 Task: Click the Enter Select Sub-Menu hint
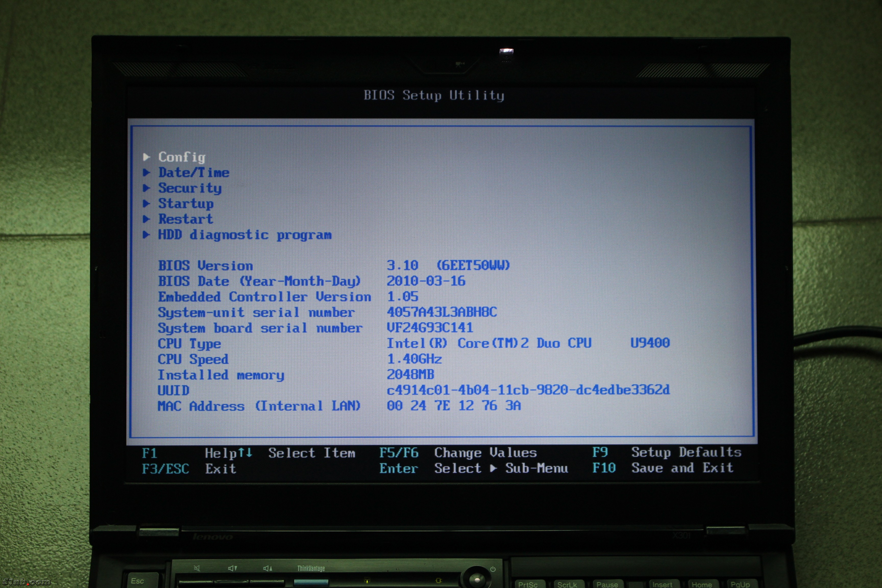point(474,468)
